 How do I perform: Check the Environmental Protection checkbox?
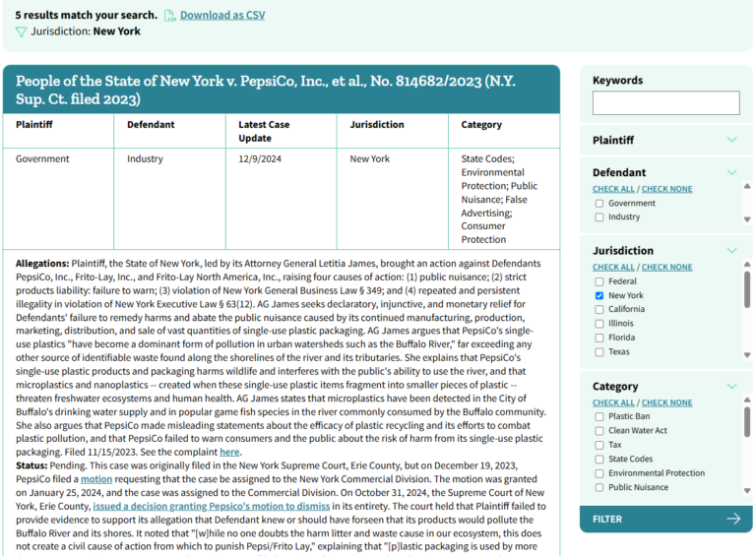[x=599, y=473]
